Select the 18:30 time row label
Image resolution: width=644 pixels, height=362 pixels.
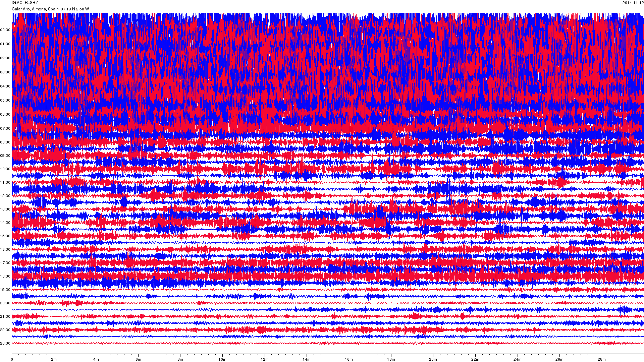click(x=5, y=277)
